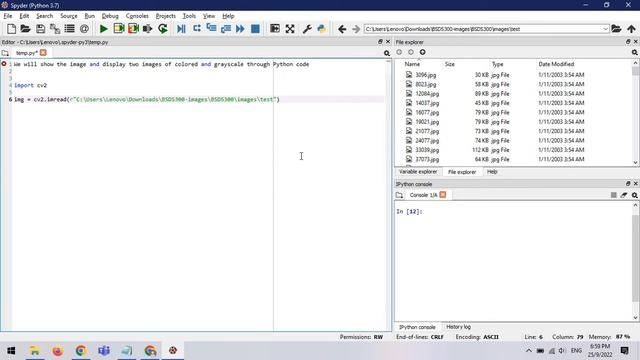Screen dimensions: 640x360
Task: Continue execution until next breakpoint
Action: pyautogui.click(x=240, y=29)
